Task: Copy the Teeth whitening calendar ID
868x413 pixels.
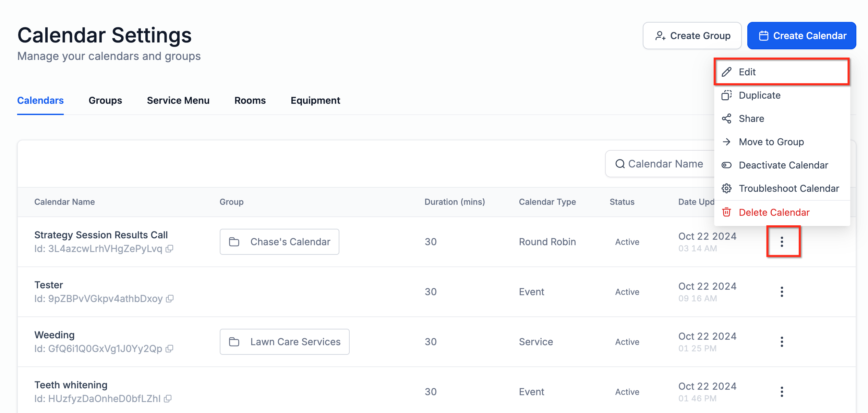Action: (x=168, y=399)
